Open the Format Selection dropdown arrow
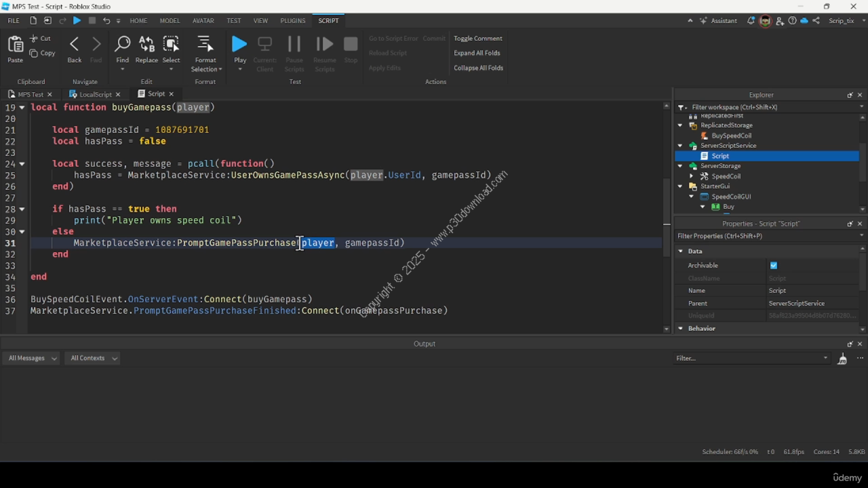The height and width of the screenshot is (488, 868). pyautogui.click(x=220, y=69)
